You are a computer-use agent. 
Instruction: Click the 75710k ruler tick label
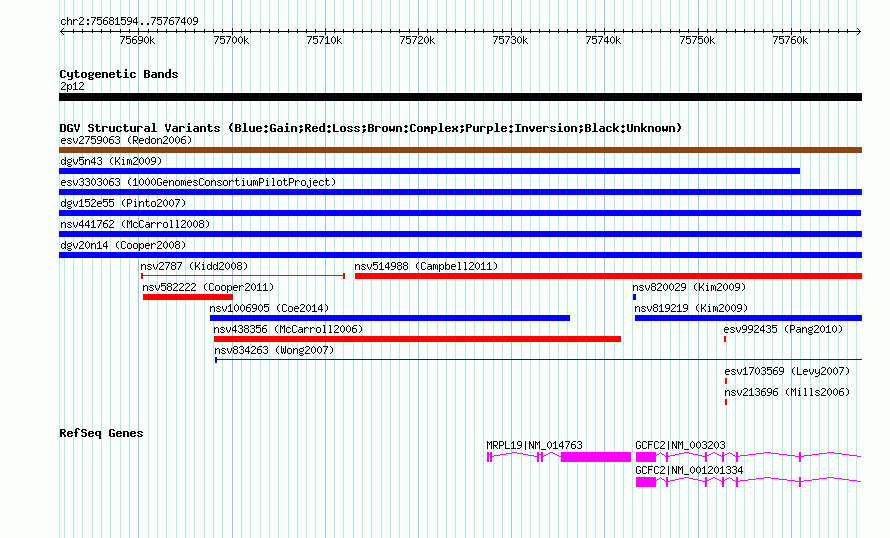coord(324,40)
